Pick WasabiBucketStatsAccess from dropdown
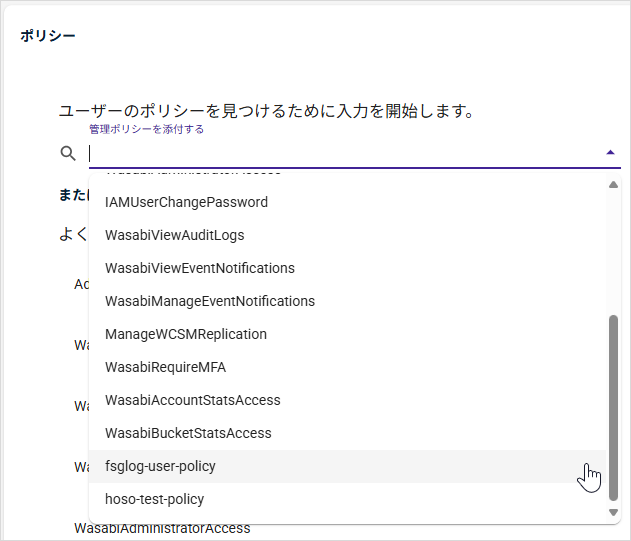Image resolution: width=631 pixels, height=541 pixels. (x=188, y=433)
